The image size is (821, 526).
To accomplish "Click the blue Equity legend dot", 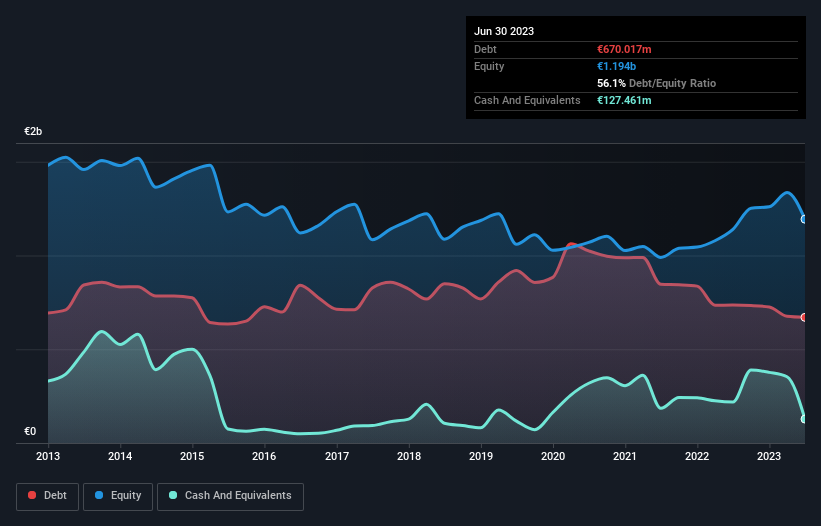I will (100, 495).
